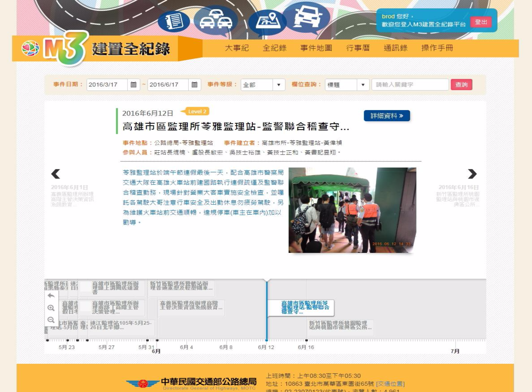Click the timeline return-to-start arrow icon

point(51,296)
